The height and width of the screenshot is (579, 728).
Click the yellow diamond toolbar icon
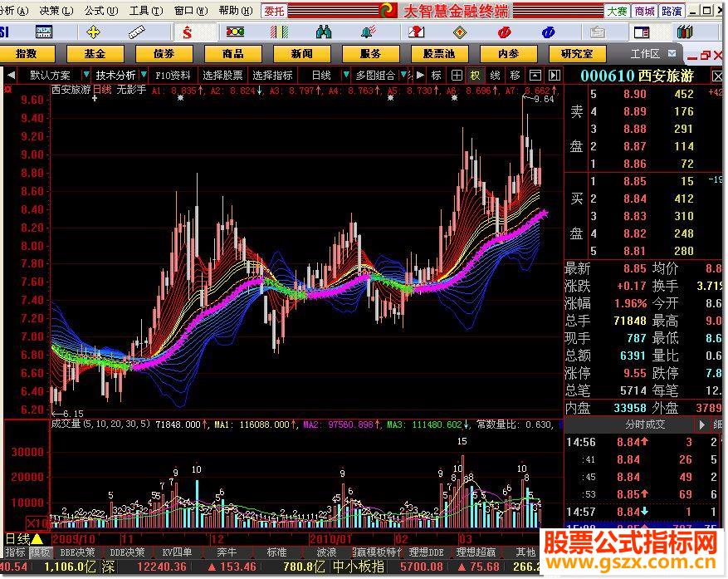click(460, 32)
